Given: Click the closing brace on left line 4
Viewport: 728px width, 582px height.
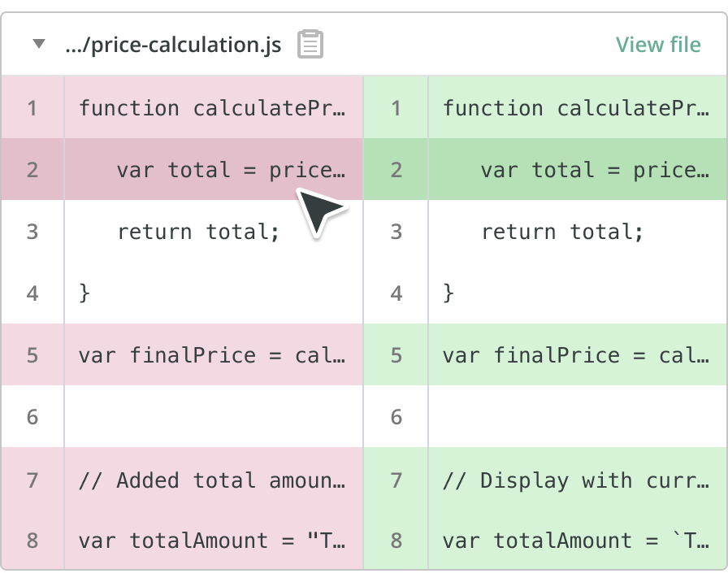Looking at the screenshot, I should click(x=84, y=293).
